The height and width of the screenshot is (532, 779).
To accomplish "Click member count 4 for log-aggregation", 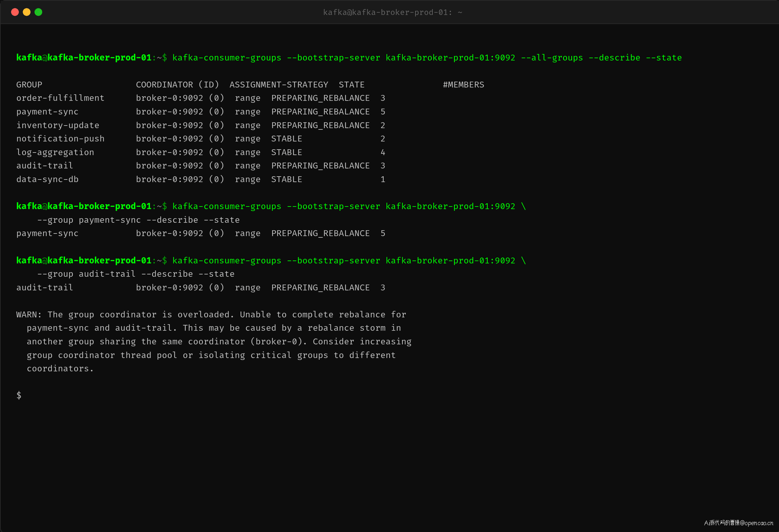I will click(x=383, y=153).
